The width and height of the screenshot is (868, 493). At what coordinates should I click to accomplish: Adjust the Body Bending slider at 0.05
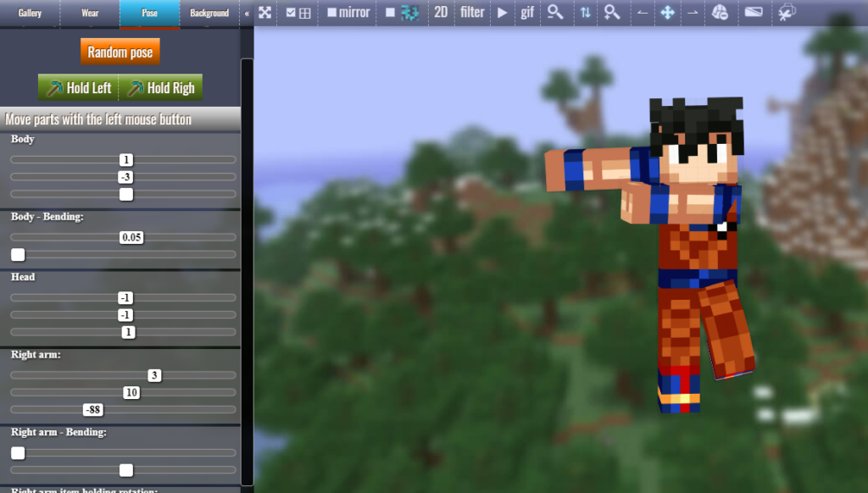coord(131,237)
